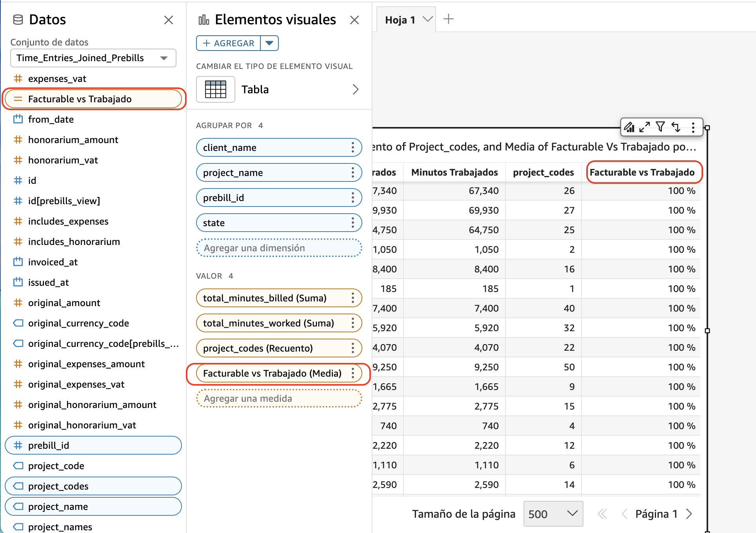Open options for total_minutes_worked (Suma)

click(x=353, y=323)
